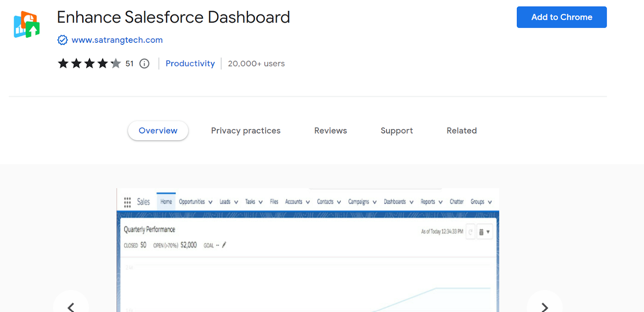Click the pencil icon to edit goal
This screenshot has height=312, width=644.
[x=224, y=245]
